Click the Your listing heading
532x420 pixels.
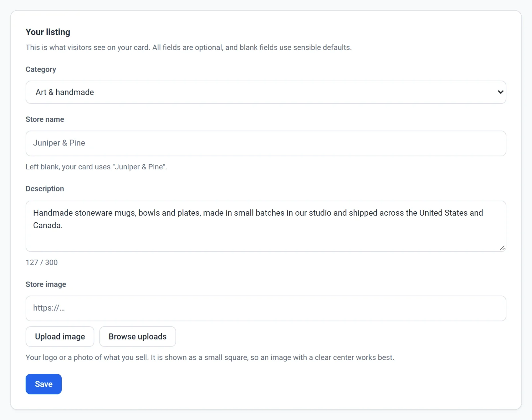[x=48, y=32]
